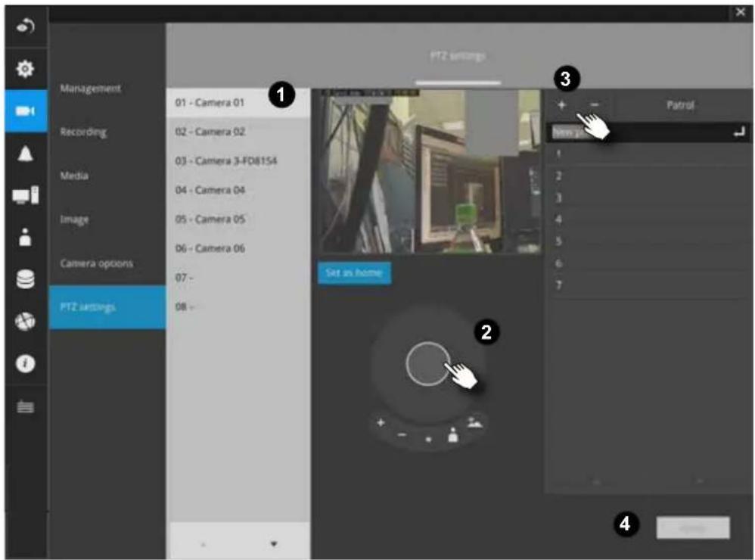Select preset row 5
The height and width of the screenshot is (560, 755).
tap(648, 241)
